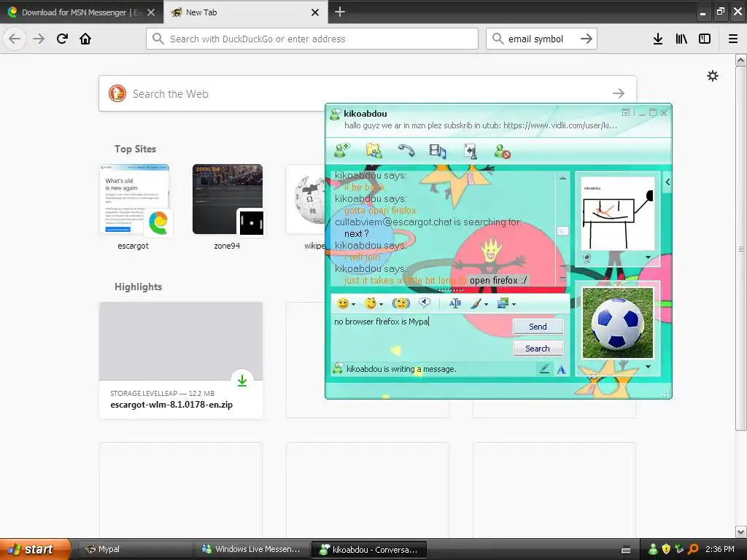
Task: Block kikoabdou using the block icon
Action: click(502, 152)
